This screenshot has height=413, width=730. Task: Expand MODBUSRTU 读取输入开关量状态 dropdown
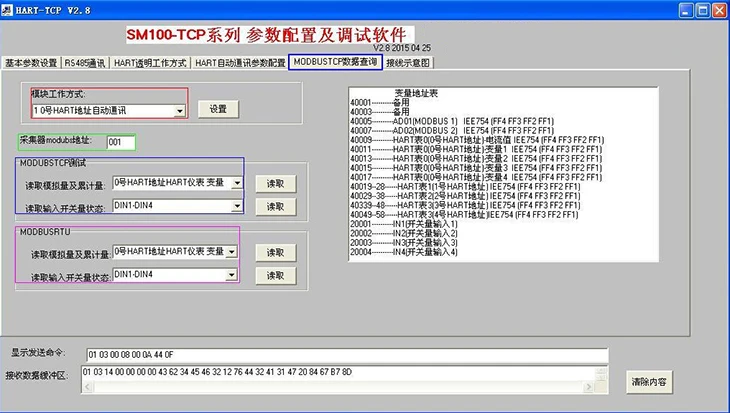231,275
